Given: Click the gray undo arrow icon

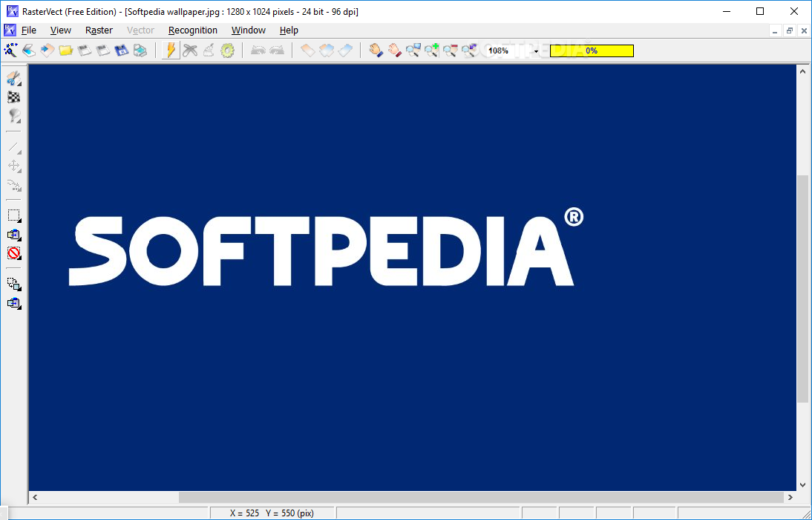Looking at the screenshot, I should click(x=258, y=51).
